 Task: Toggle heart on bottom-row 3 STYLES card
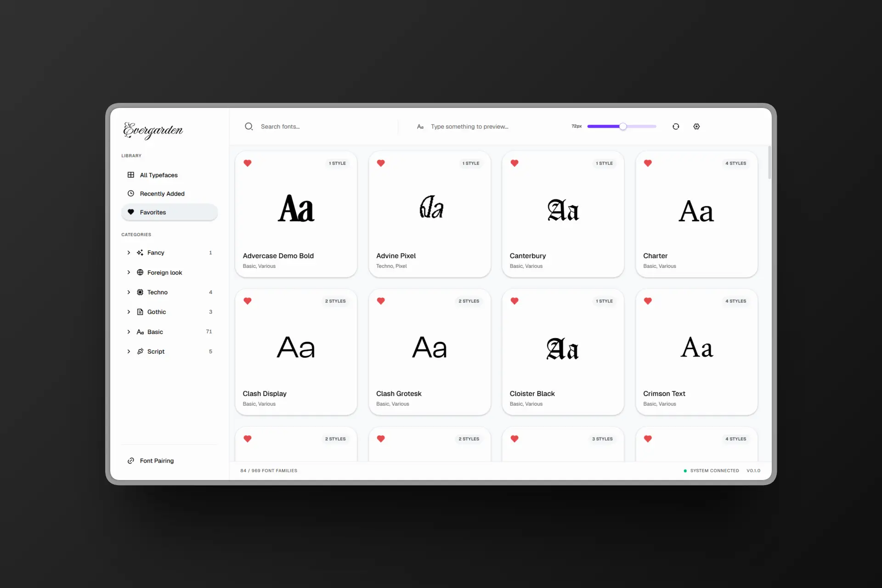[514, 439]
